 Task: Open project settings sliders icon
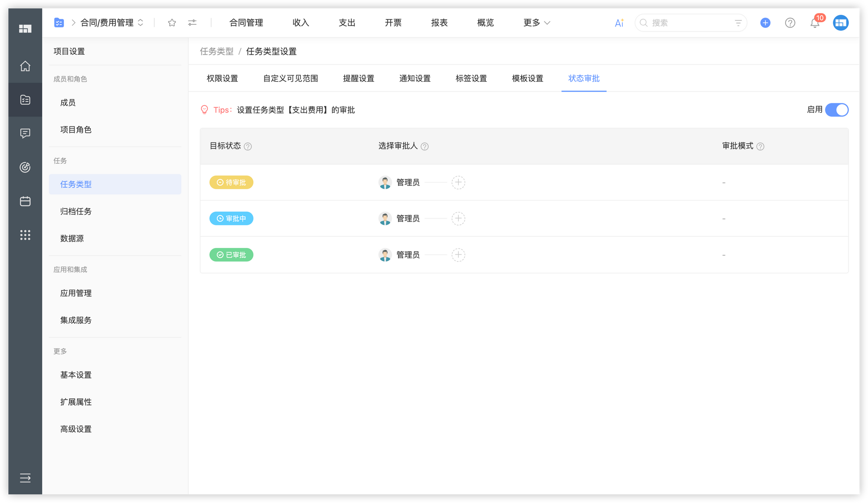point(192,23)
